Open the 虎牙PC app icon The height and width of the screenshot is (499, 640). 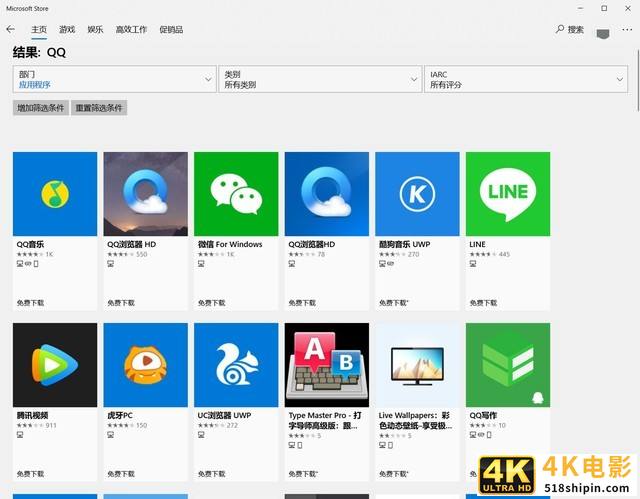point(146,365)
